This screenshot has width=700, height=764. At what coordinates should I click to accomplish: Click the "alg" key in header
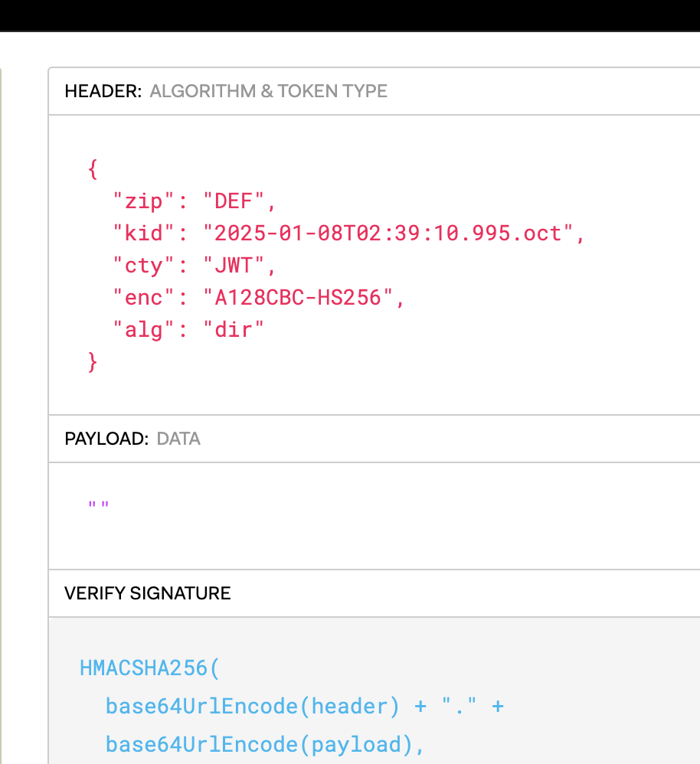139,329
